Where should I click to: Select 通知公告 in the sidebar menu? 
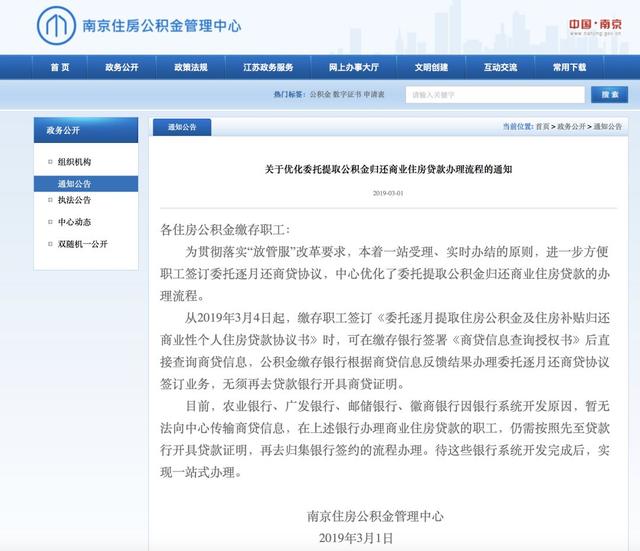[86, 184]
